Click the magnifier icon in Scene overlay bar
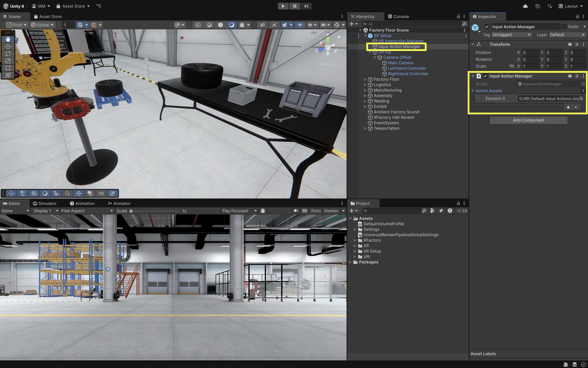The image size is (588, 368). [x=67, y=194]
